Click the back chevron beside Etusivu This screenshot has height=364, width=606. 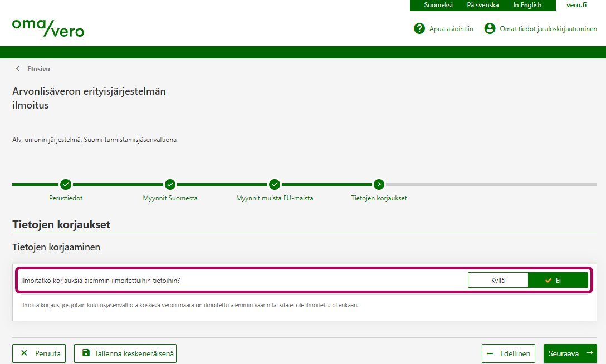pos(18,69)
